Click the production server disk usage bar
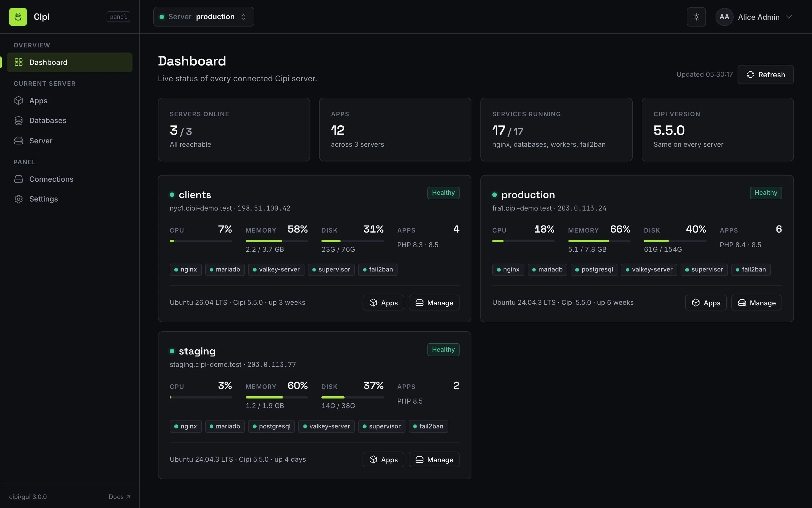The image size is (812, 508). 675,241
